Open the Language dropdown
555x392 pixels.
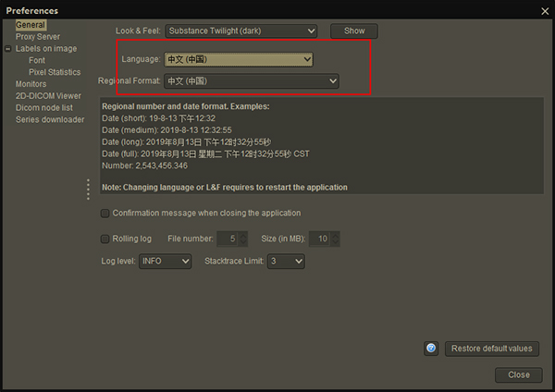tap(239, 59)
